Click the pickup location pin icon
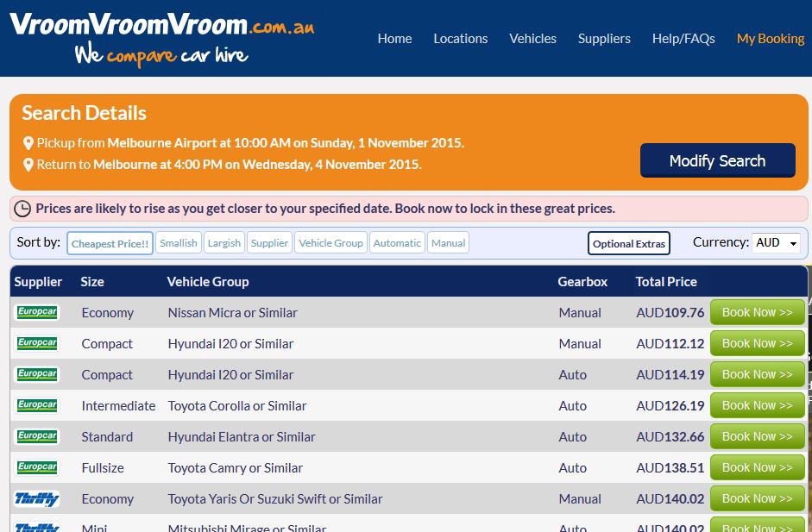812x532 pixels. pyautogui.click(x=28, y=143)
